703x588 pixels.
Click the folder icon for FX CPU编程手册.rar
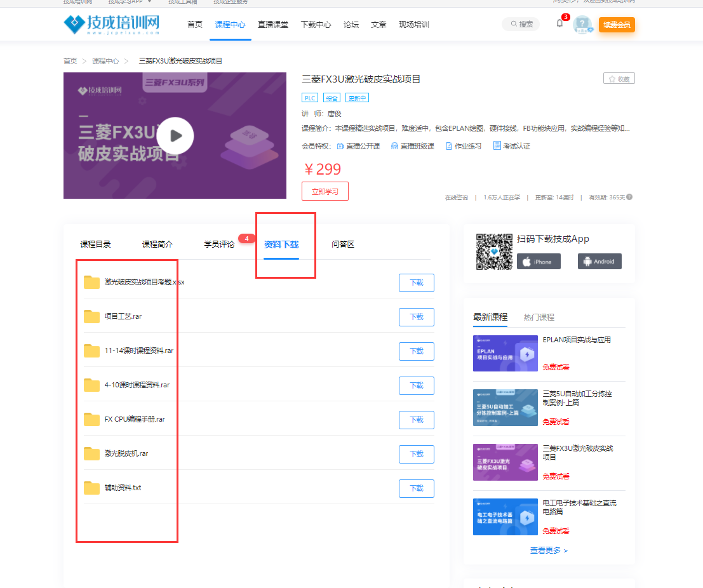(x=91, y=419)
